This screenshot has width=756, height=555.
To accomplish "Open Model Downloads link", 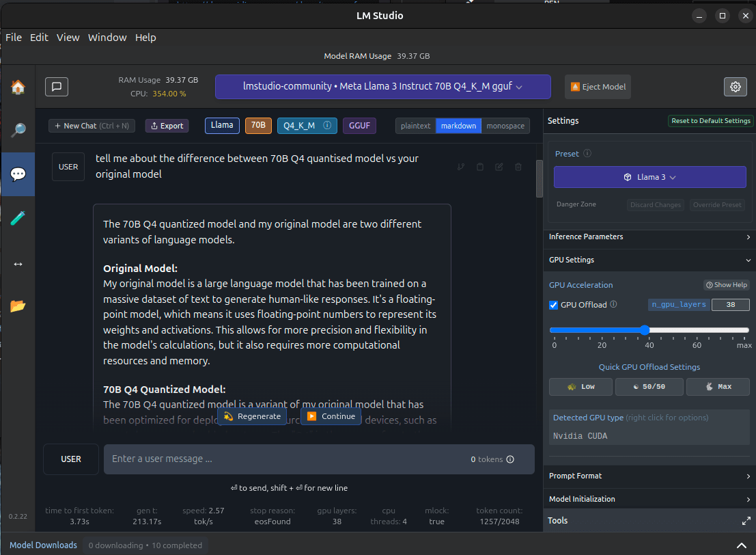I will (43, 545).
